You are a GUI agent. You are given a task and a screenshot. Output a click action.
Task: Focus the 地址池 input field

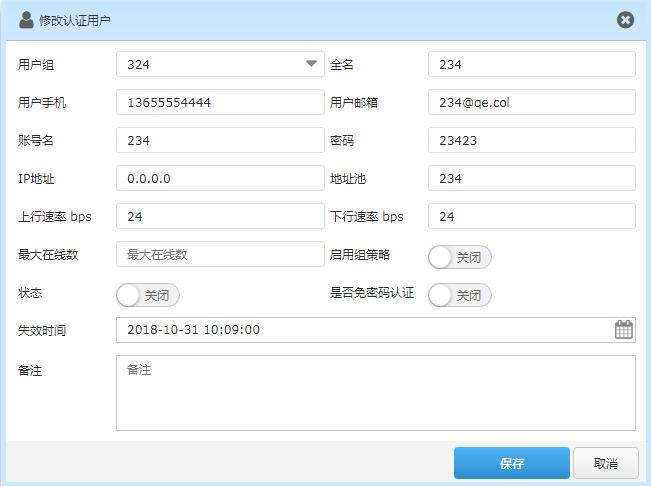coord(532,178)
